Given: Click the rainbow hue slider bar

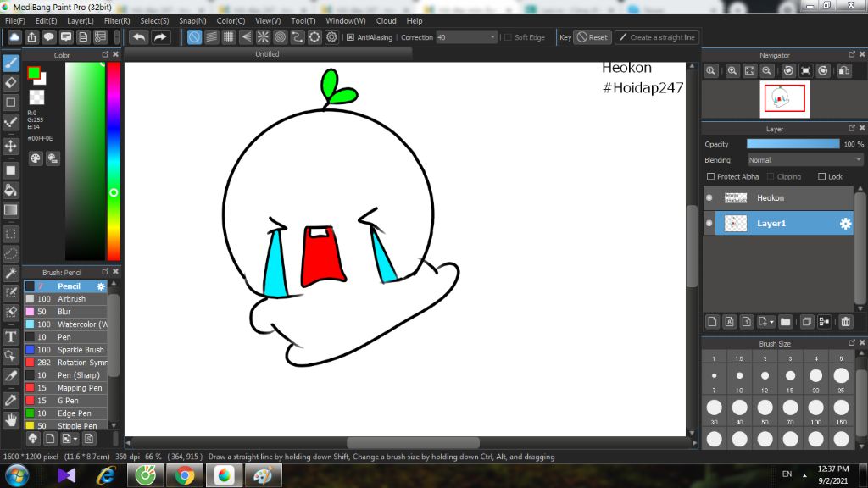Looking at the screenshot, I should pos(114,160).
